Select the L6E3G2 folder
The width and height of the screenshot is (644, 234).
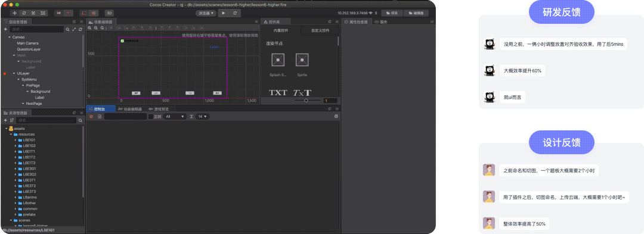coord(30,174)
